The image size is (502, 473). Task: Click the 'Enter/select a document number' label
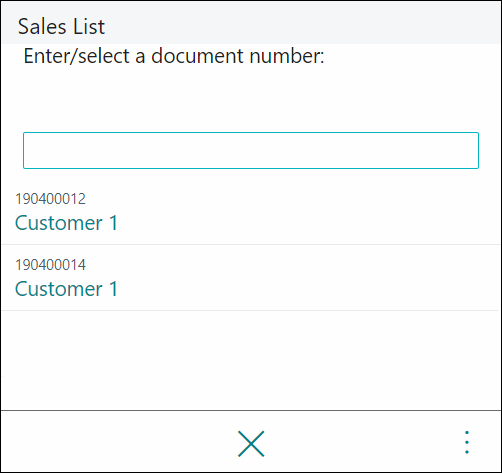click(x=174, y=56)
